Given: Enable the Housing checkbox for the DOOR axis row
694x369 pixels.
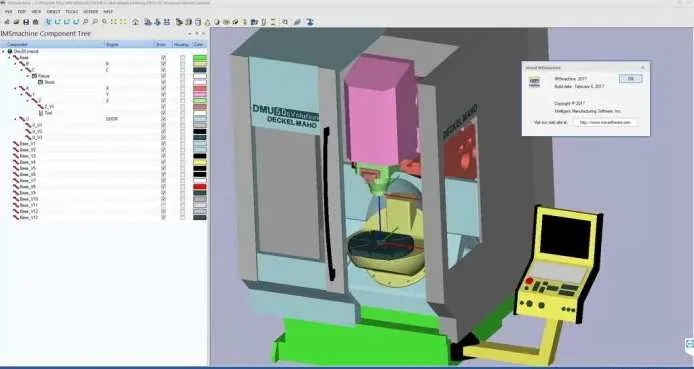Looking at the screenshot, I should pos(182,119).
